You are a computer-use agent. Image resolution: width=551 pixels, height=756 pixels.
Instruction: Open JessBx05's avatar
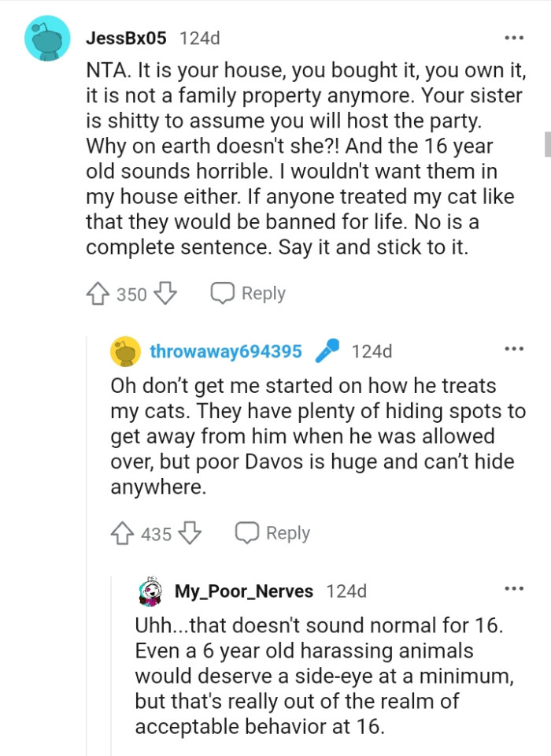[x=46, y=37]
